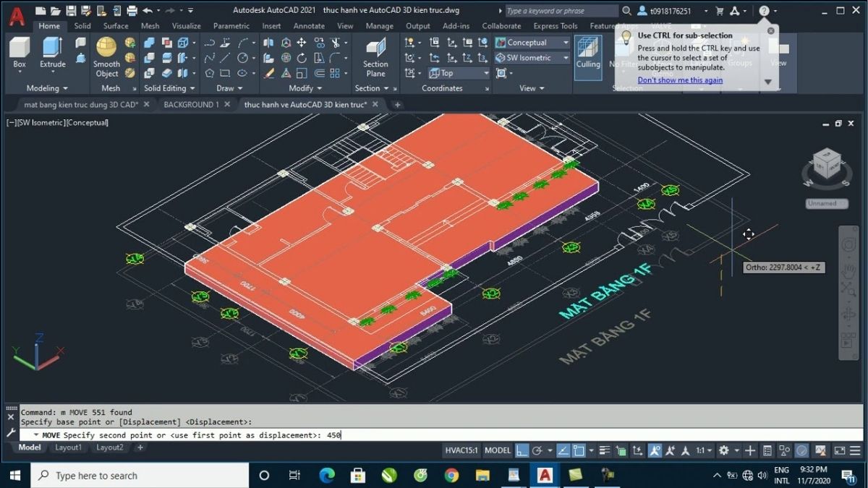Select the Rotate tool in Modify panel

(302, 58)
